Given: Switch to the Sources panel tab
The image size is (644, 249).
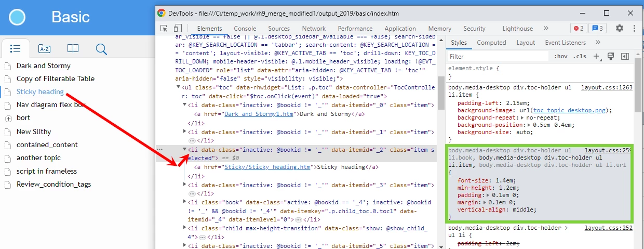Looking at the screenshot, I should pyautogui.click(x=279, y=29).
